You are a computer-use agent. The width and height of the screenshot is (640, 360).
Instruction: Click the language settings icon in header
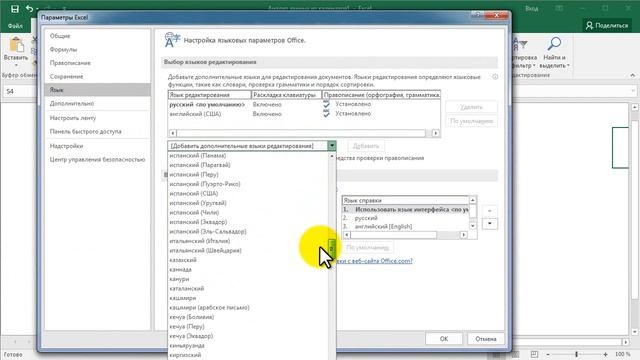tap(171, 40)
